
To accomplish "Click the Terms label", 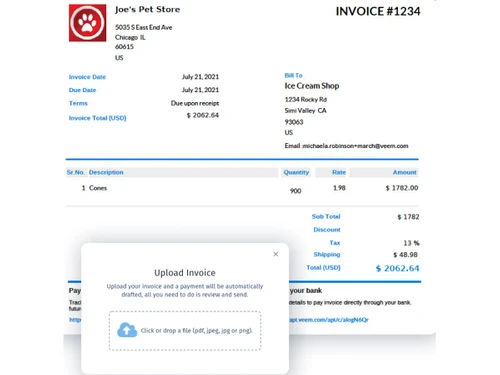I will coord(78,103).
